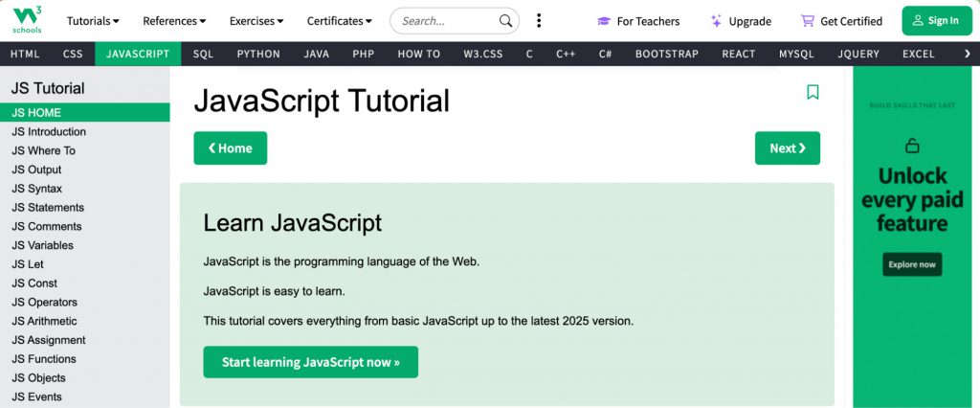Viewport: 980px width, 408px height.
Task: Open the Get Certified link
Action: (x=841, y=21)
